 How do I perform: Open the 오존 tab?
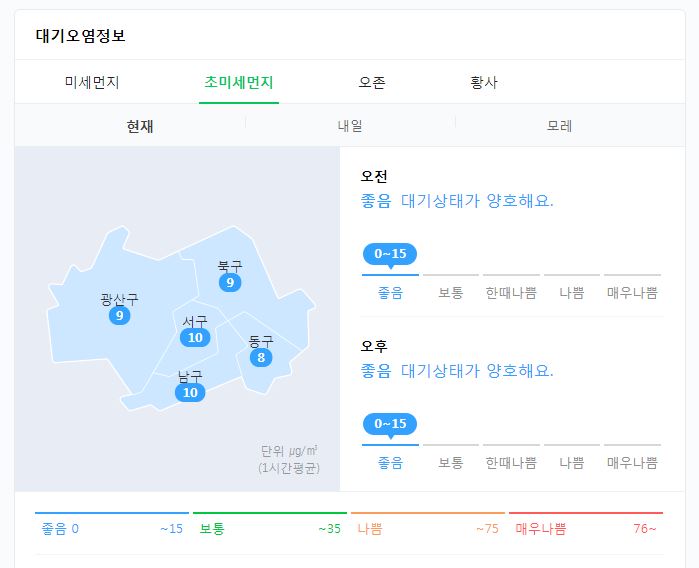point(372,82)
